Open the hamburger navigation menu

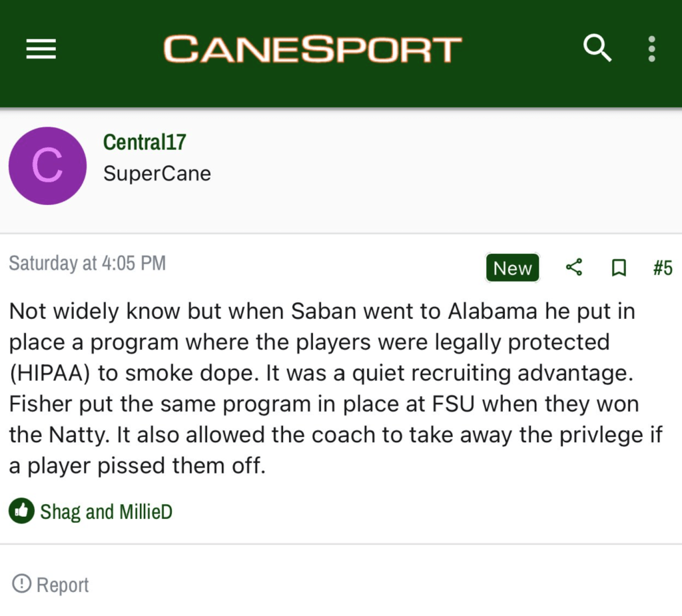41,49
